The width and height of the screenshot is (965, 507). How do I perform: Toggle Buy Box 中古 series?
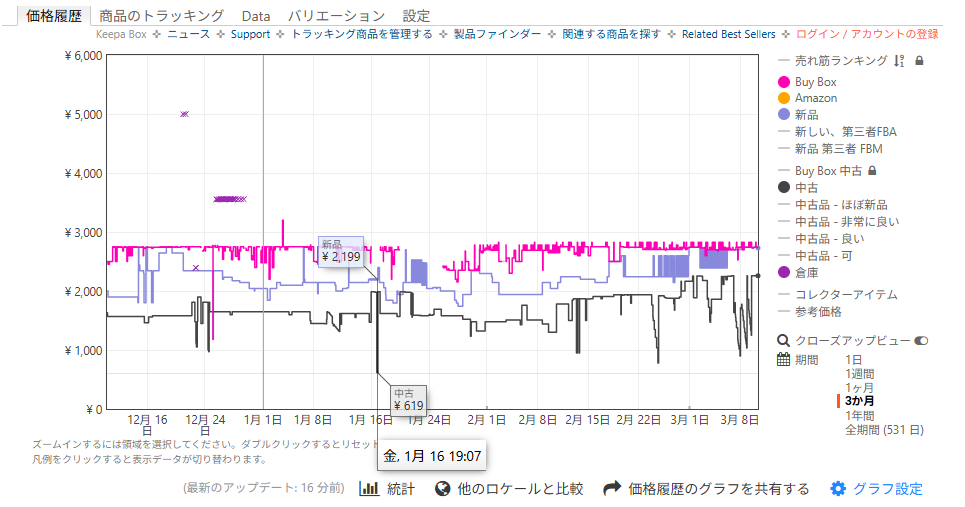coord(828,170)
